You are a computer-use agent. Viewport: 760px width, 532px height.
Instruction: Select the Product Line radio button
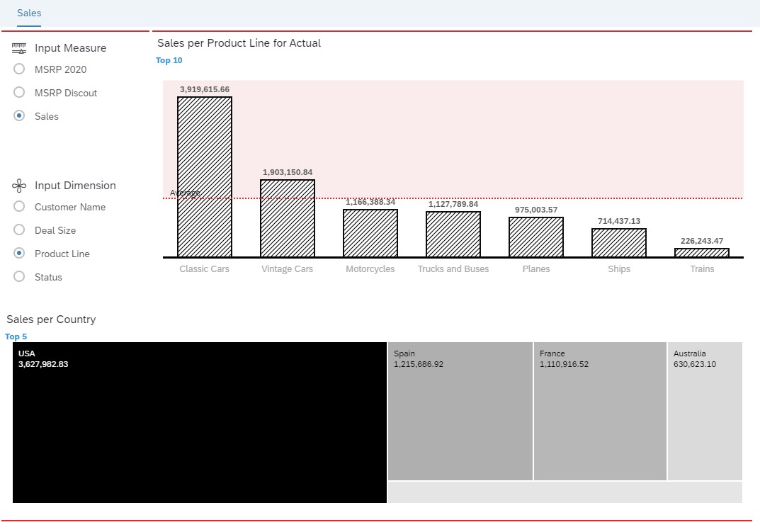19,253
